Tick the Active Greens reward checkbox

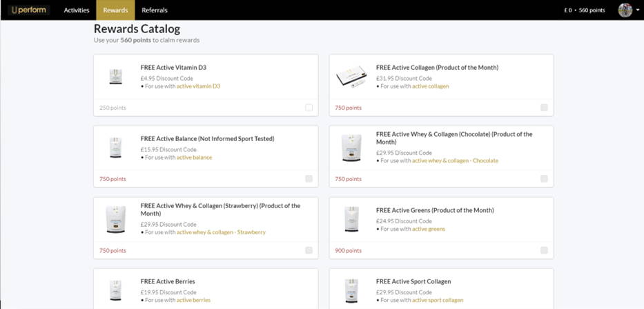[544, 250]
